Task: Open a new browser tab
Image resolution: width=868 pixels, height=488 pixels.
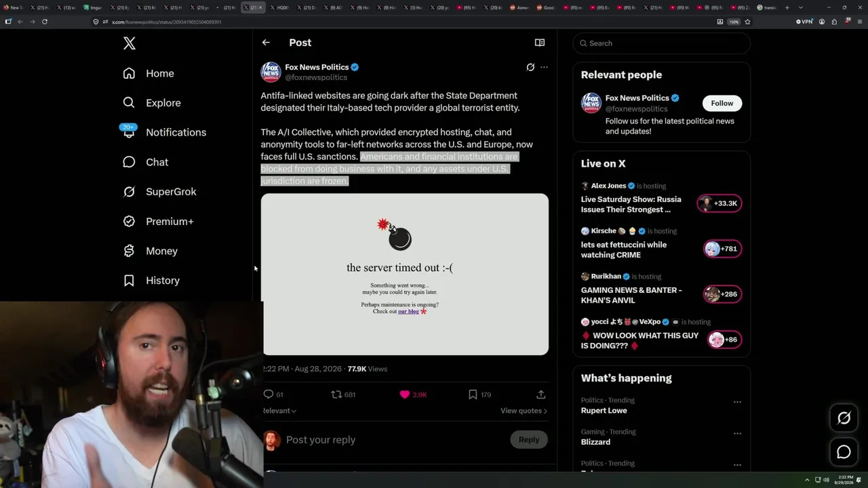Action: pos(787,7)
